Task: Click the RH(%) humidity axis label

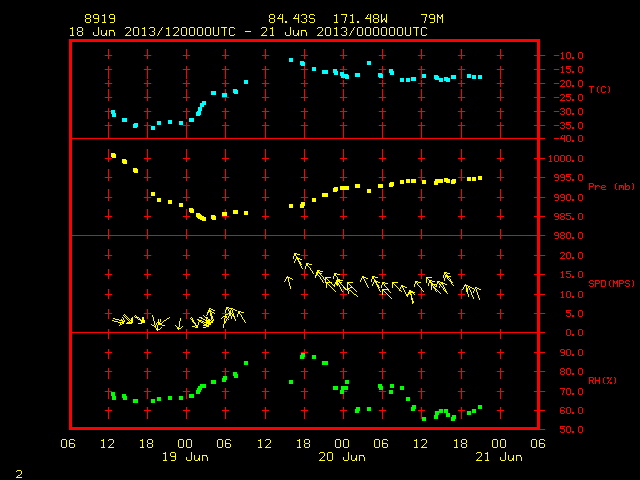Action: [602, 380]
